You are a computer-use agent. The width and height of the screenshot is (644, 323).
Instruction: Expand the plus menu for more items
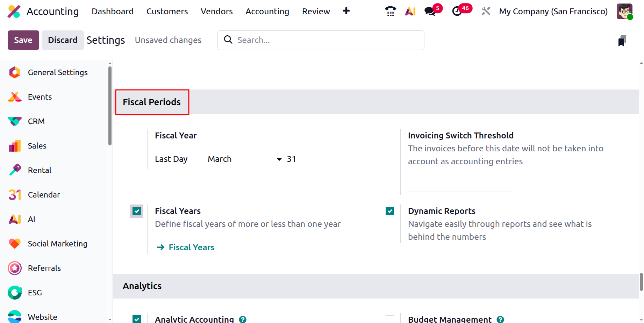[x=346, y=11]
